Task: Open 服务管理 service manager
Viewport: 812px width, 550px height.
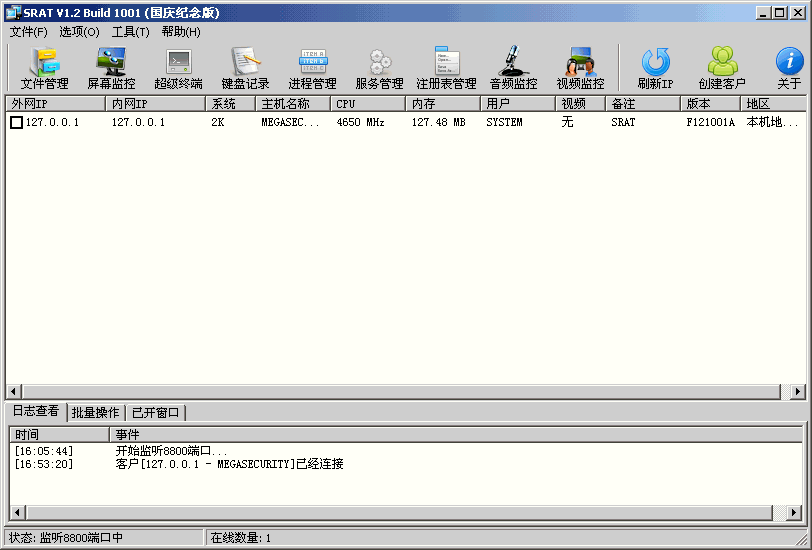Action: pos(379,68)
